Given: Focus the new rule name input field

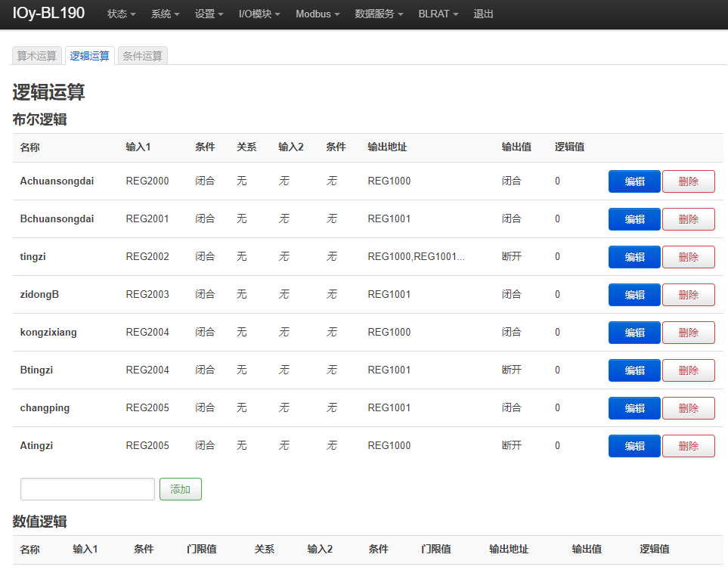Looking at the screenshot, I should pyautogui.click(x=87, y=489).
